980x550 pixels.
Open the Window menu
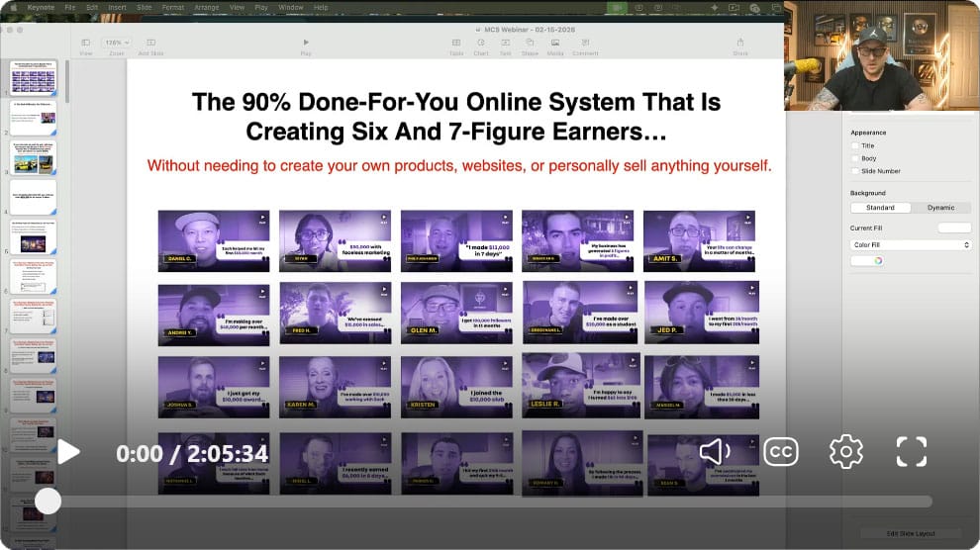[x=291, y=8]
